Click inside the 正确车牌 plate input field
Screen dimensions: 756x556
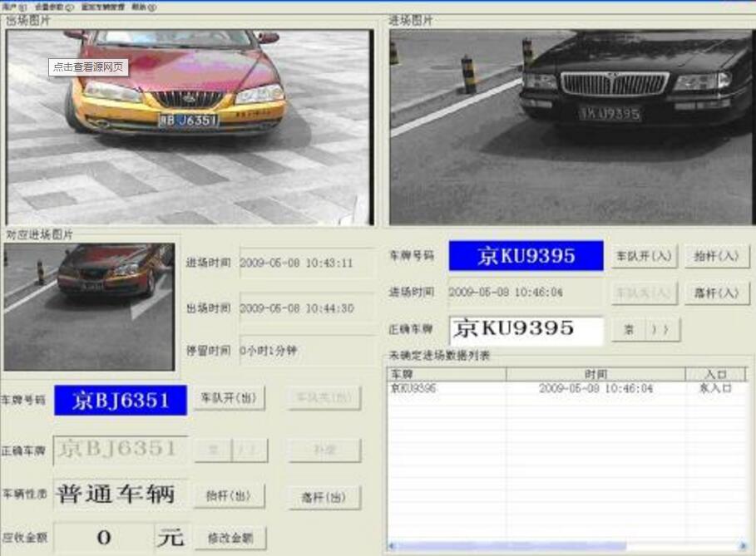pos(524,330)
